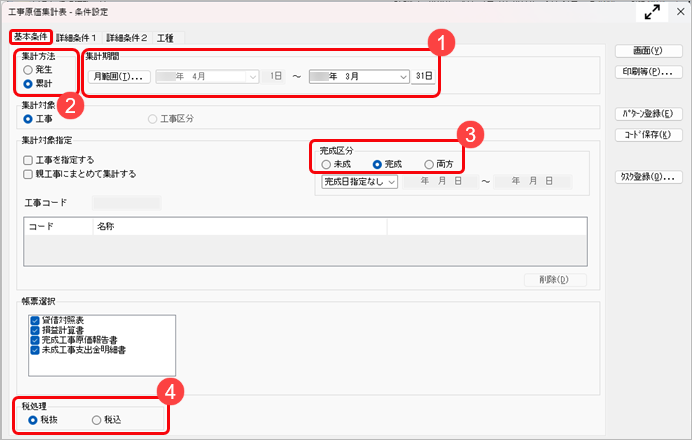The image size is (692, 440).
Task: Open the 詳細条件2 tab
Action: (x=127, y=37)
